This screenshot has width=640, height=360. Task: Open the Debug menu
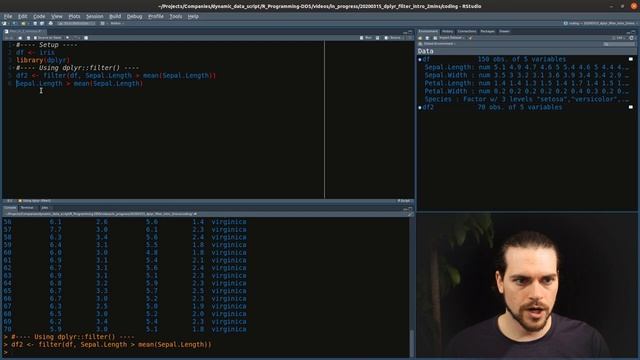[134, 16]
